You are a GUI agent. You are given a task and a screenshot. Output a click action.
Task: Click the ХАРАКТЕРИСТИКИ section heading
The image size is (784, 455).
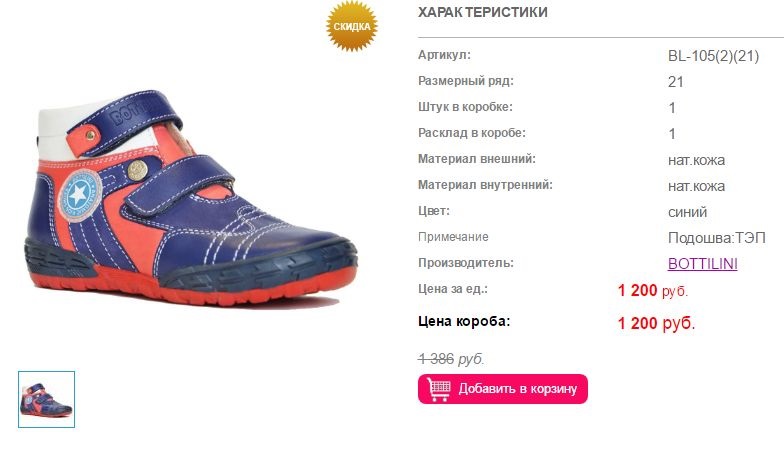point(482,12)
